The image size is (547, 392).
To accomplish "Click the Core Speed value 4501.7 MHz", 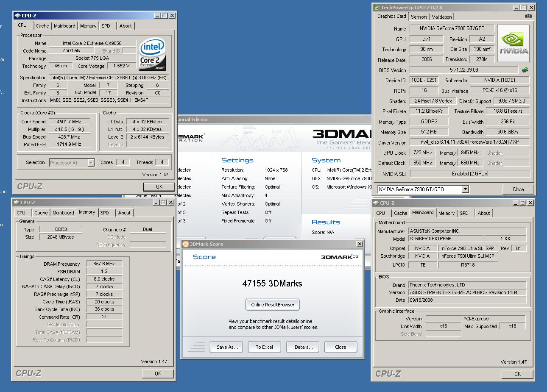I will 69,122.
